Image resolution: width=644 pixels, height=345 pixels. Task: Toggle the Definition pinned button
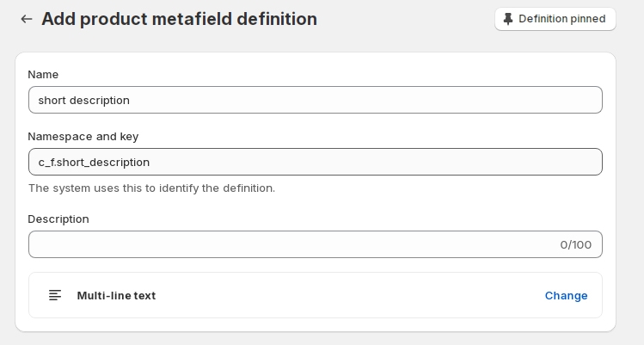[x=555, y=19]
